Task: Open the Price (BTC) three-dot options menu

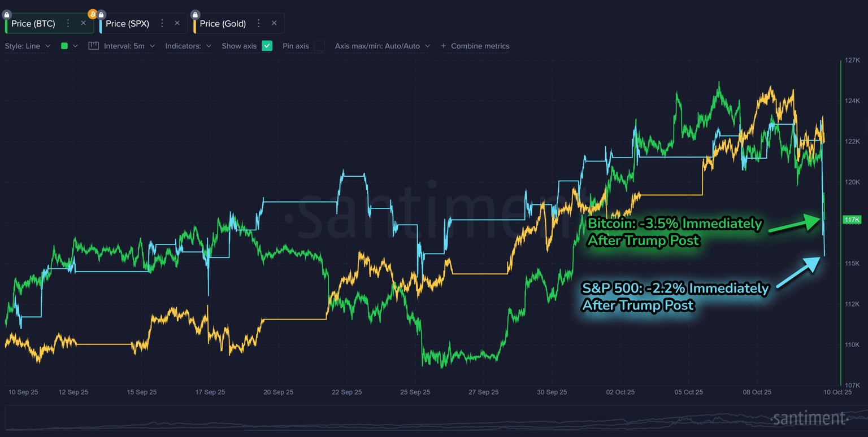Action: point(68,23)
